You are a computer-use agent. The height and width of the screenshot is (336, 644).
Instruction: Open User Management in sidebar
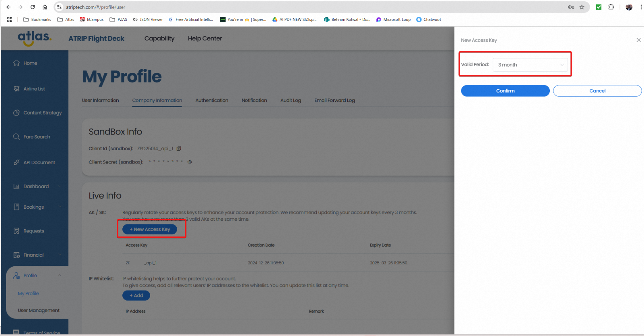tap(39, 310)
